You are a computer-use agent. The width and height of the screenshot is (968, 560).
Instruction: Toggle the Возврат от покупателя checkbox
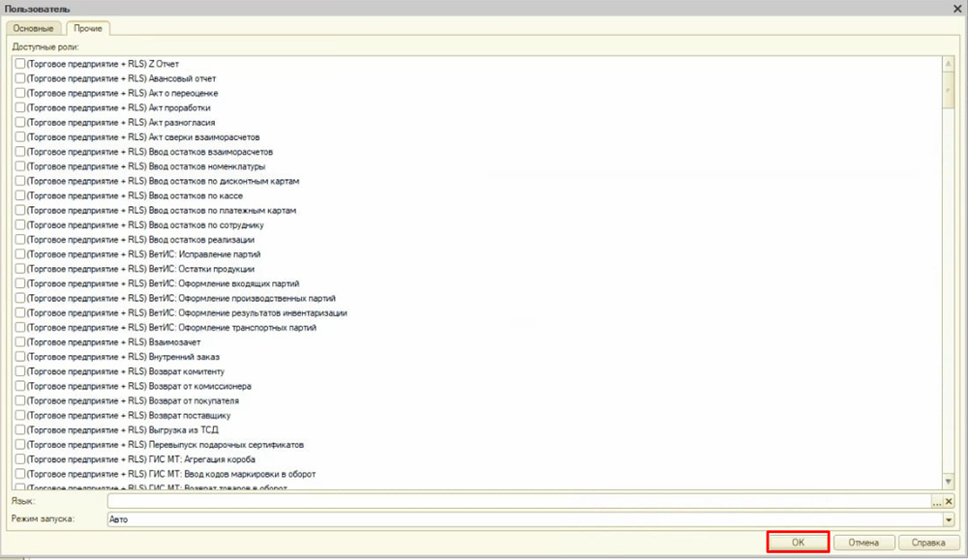[20, 400]
